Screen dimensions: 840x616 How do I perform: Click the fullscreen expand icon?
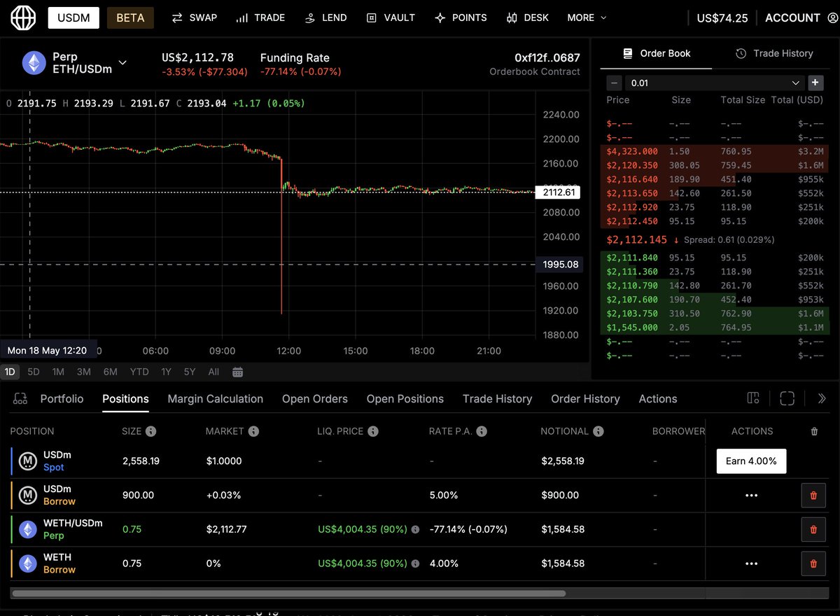pyautogui.click(x=787, y=398)
